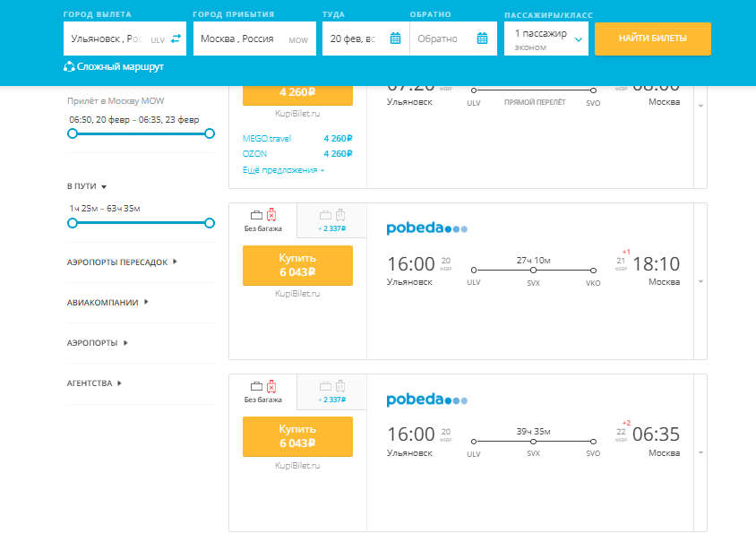Screen dimensions: 756x533
Task: Expand the Аэропорты пересадок filter
Action: pos(122,262)
